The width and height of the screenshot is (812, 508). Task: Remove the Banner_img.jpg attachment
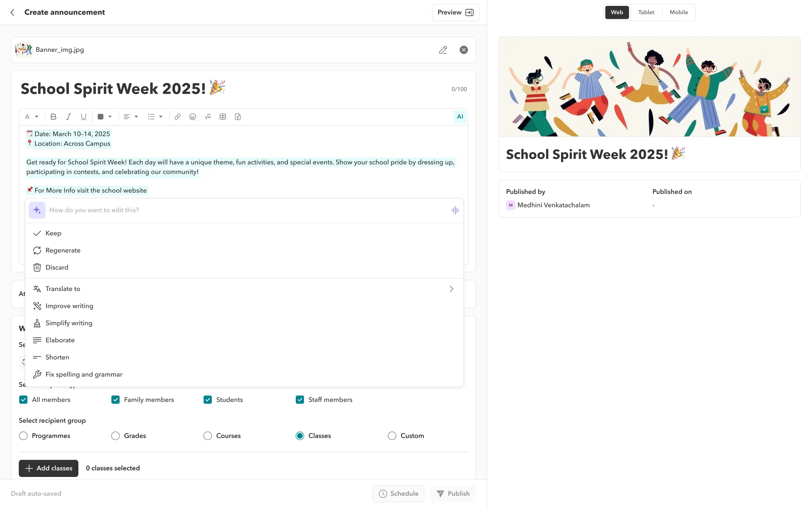(464, 50)
